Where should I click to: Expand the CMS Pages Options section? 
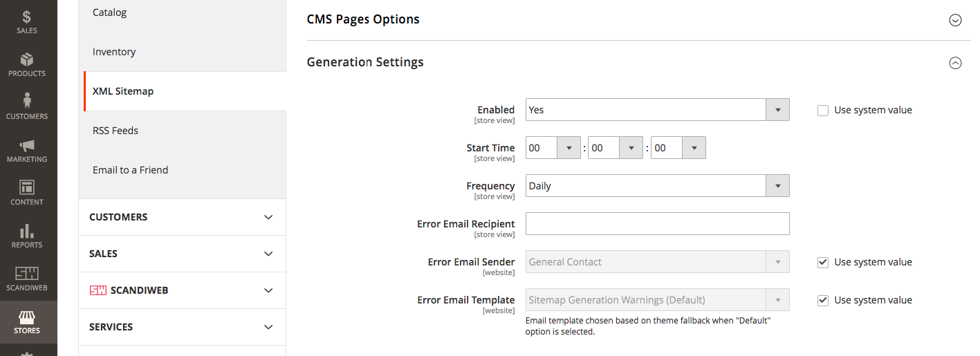pos(955,20)
